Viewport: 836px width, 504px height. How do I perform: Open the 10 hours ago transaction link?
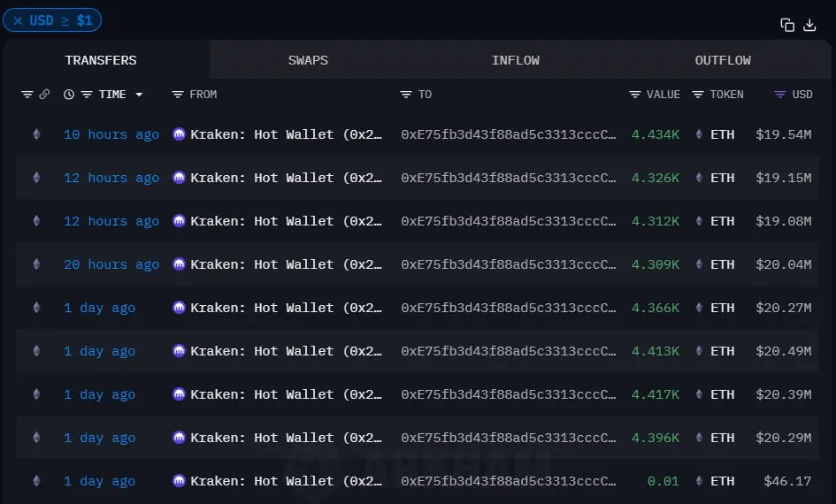(111, 134)
